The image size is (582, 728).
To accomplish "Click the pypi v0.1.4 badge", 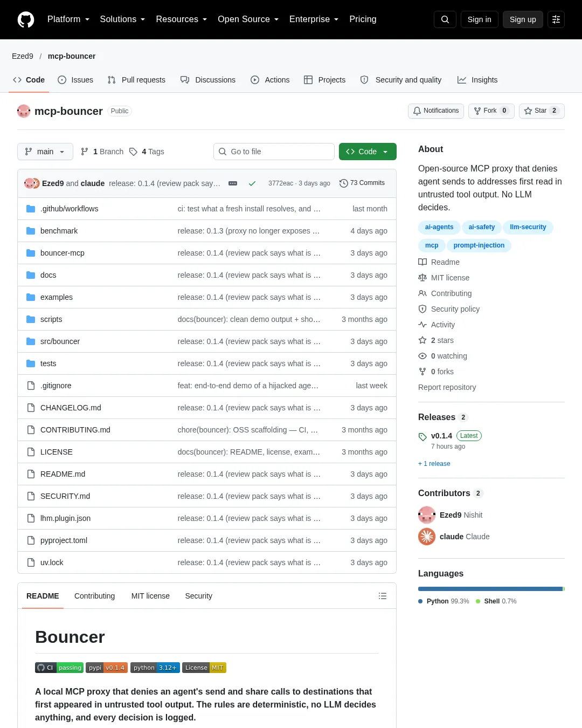I will tap(107, 668).
